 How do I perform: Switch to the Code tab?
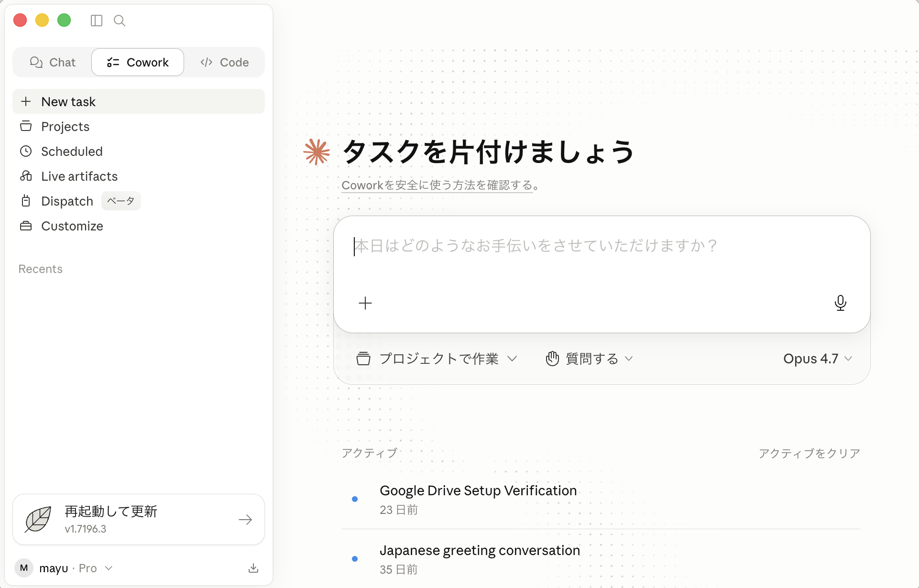tap(224, 62)
